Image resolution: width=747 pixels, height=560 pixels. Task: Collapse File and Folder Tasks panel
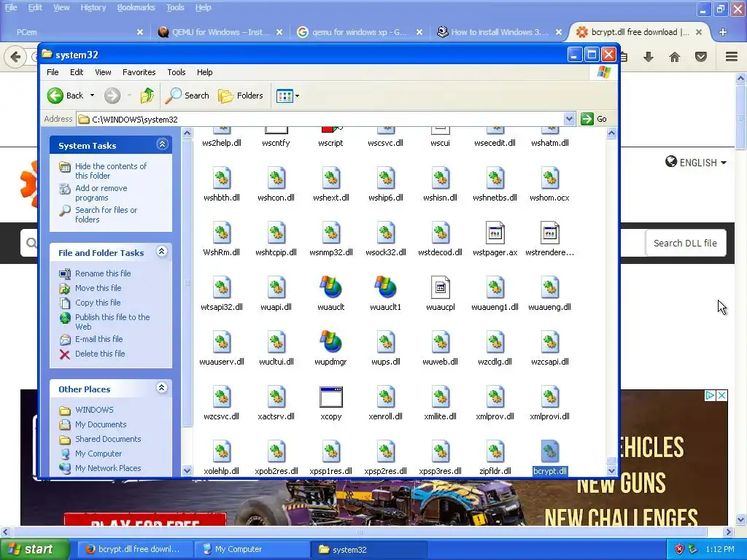point(162,252)
